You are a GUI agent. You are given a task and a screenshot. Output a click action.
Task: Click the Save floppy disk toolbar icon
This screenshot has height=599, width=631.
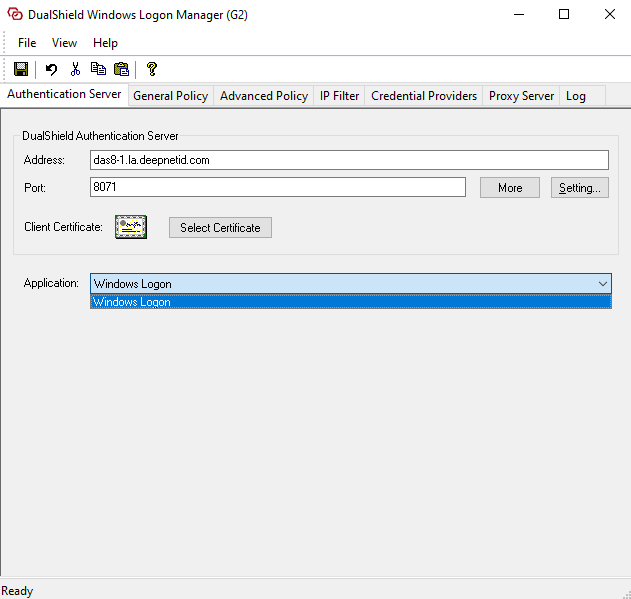(x=20, y=69)
